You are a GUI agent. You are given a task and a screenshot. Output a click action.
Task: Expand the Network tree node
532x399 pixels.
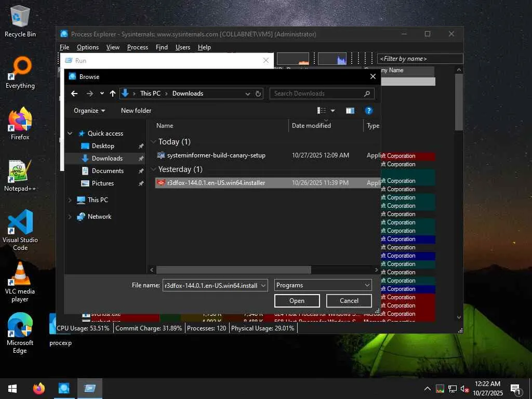click(x=70, y=217)
